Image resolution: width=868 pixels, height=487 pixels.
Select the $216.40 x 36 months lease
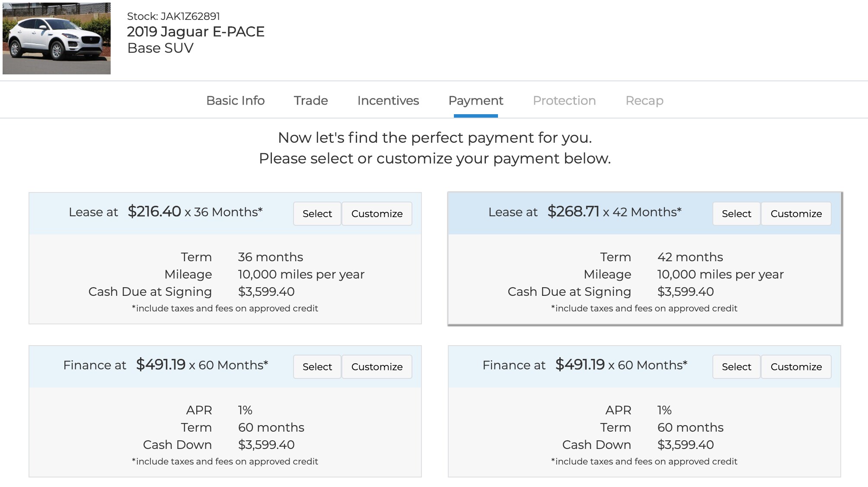[x=317, y=214]
